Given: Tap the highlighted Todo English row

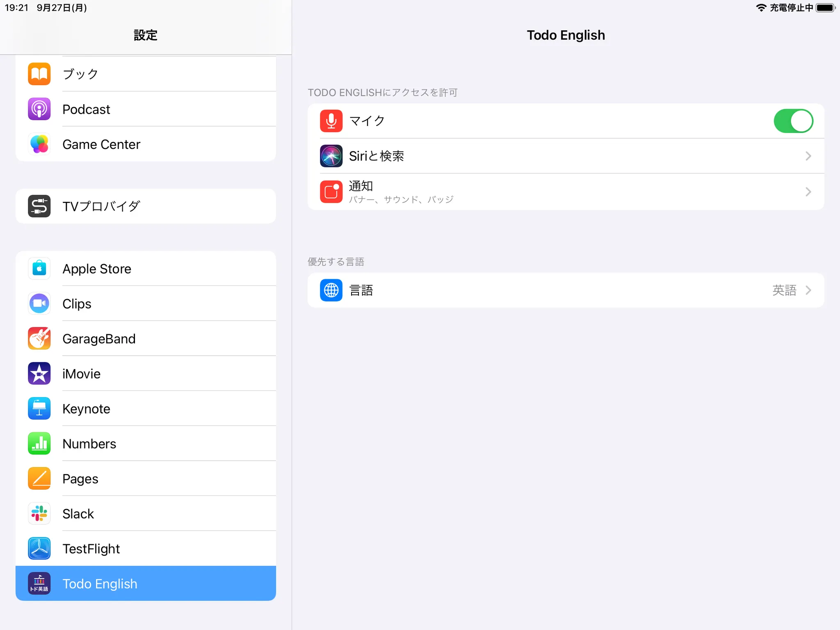Looking at the screenshot, I should point(146,583).
